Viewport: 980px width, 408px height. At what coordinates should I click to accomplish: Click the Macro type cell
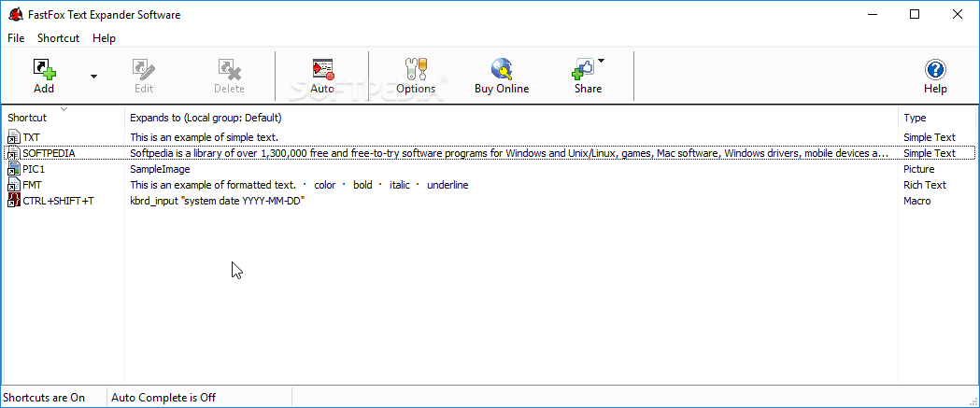coord(916,201)
